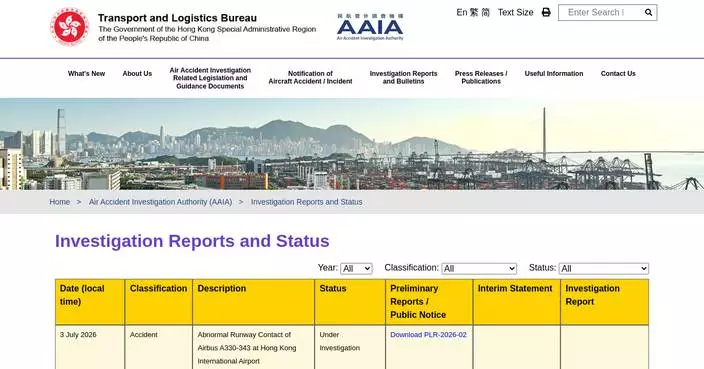Image resolution: width=704 pixels, height=369 pixels.
Task: Download PLR-2026-02 preliminary report
Action: (x=428, y=335)
